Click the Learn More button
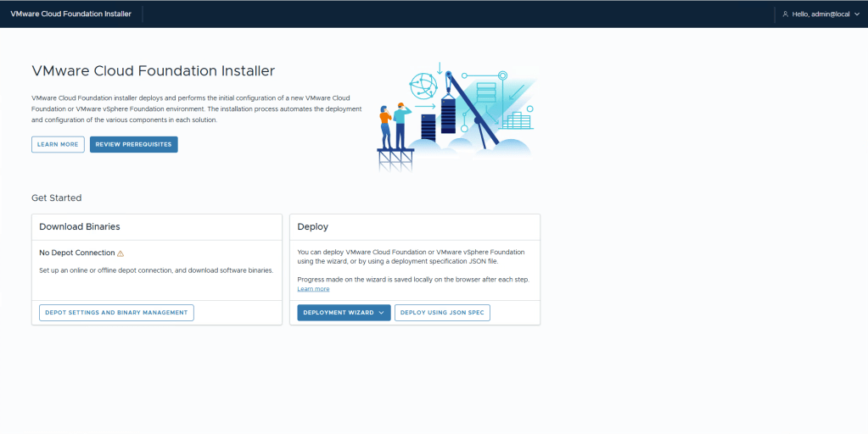This screenshot has width=868, height=434. (x=59, y=144)
